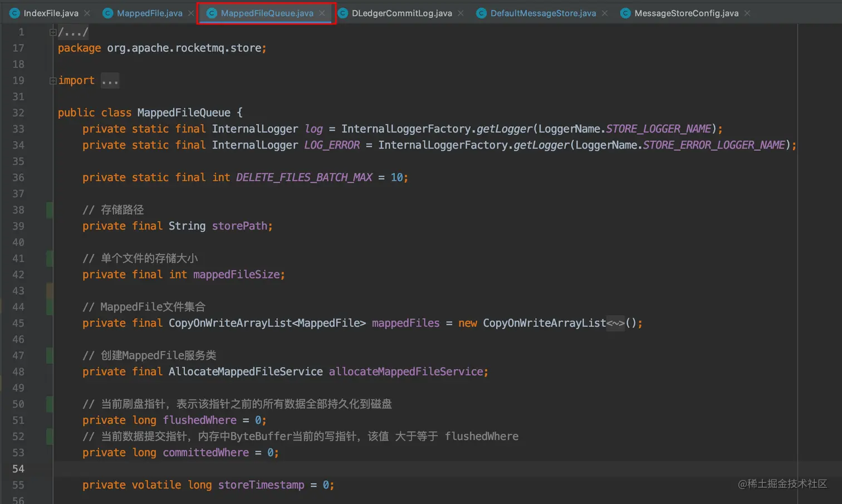
Task: Click the storeTimestamp field name
Action: (x=261, y=485)
